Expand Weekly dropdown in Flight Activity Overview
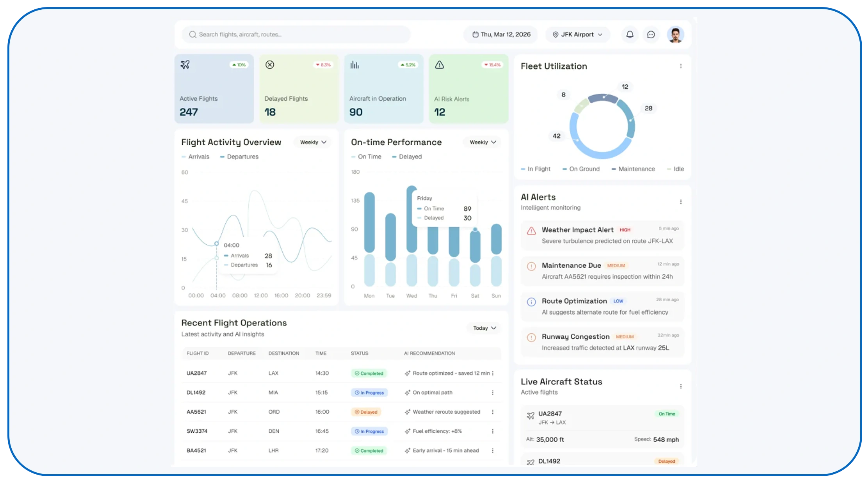868x484 pixels. coord(313,142)
